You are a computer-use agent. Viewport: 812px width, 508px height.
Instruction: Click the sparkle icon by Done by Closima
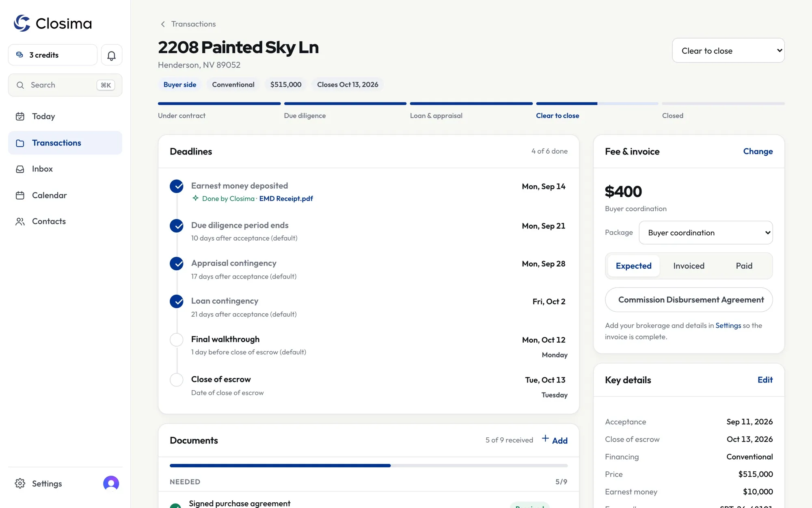[196, 198]
